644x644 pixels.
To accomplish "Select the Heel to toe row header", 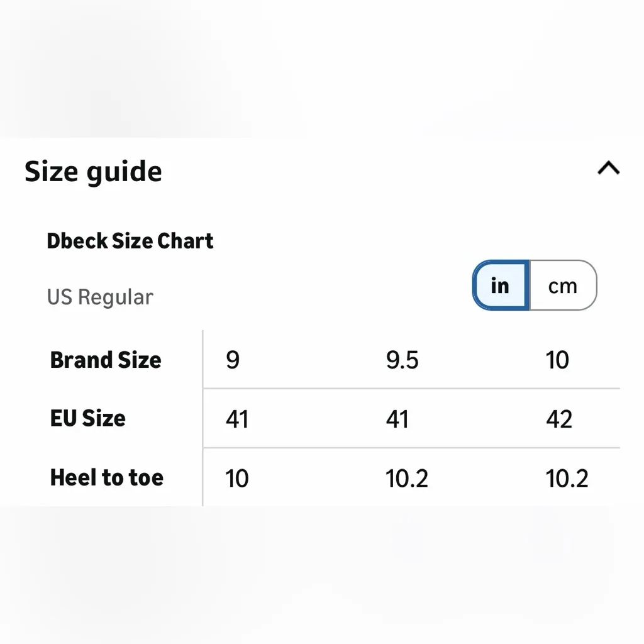I will (x=107, y=477).
